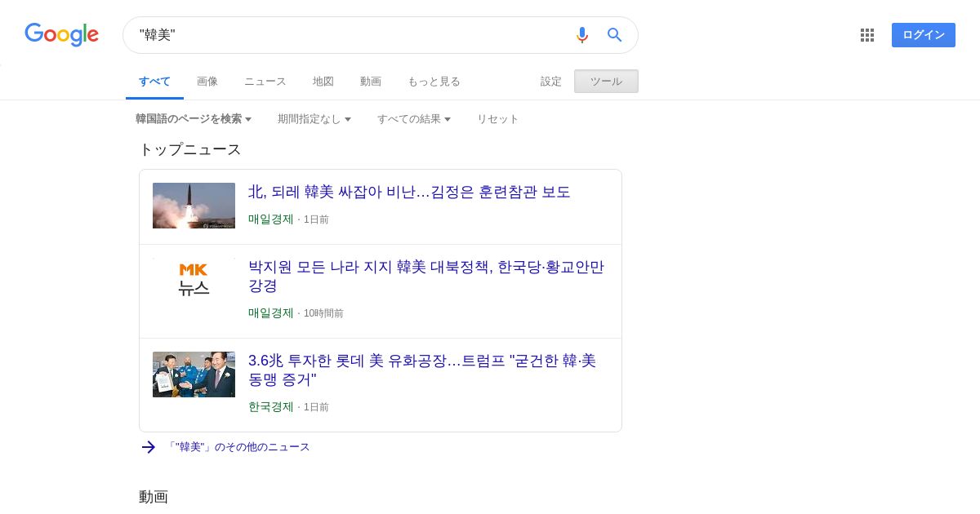Start voice search with microphone icon
This screenshot has width=980, height=514.
click(x=582, y=35)
